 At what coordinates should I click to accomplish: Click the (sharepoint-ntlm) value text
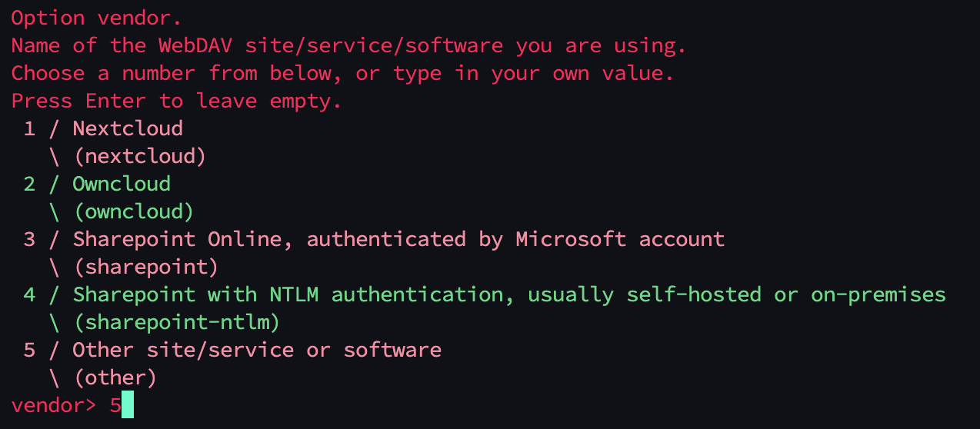click(176, 322)
